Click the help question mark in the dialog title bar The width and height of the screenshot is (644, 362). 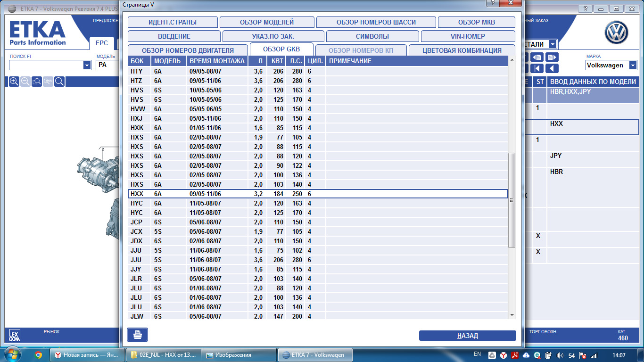point(493,3)
